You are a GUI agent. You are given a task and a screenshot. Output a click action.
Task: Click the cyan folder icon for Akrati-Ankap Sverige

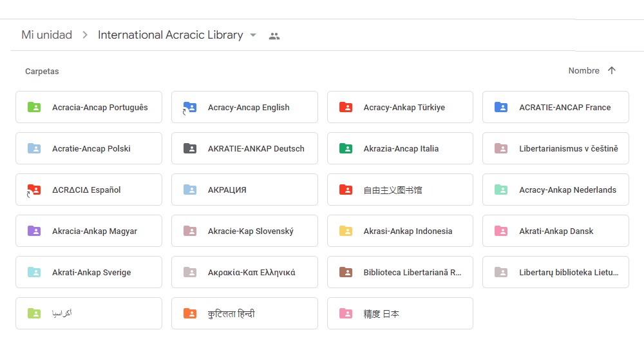point(34,272)
